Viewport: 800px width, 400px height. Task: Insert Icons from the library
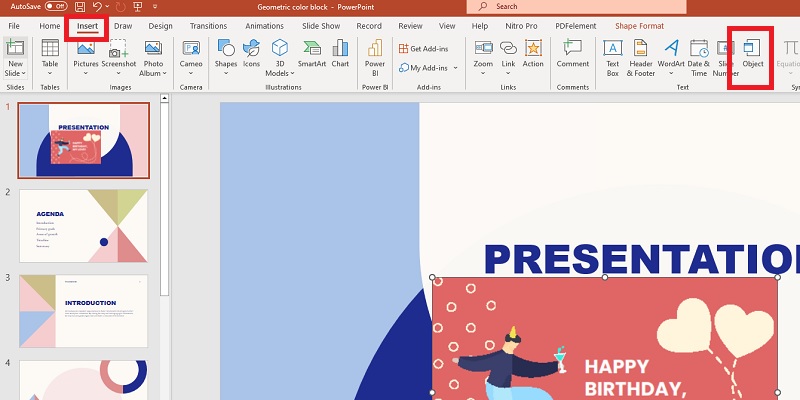coord(251,53)
